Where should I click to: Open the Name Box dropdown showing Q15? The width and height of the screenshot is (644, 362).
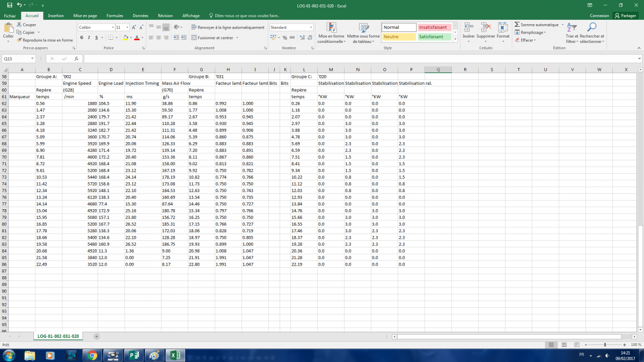[x=32, y=59]
